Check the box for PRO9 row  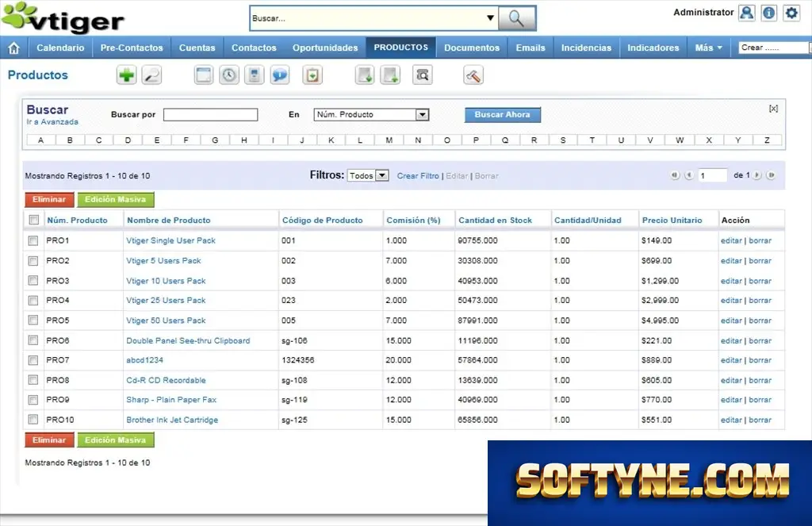click(33, 400)
